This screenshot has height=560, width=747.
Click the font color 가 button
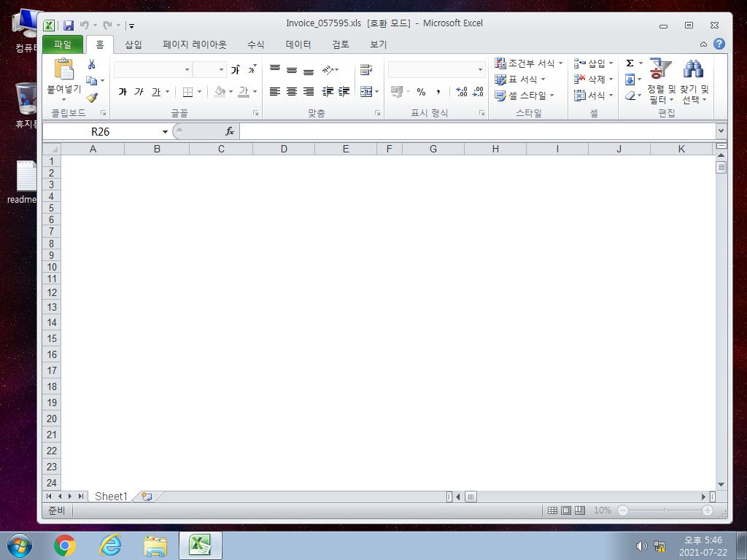(244, 91)
